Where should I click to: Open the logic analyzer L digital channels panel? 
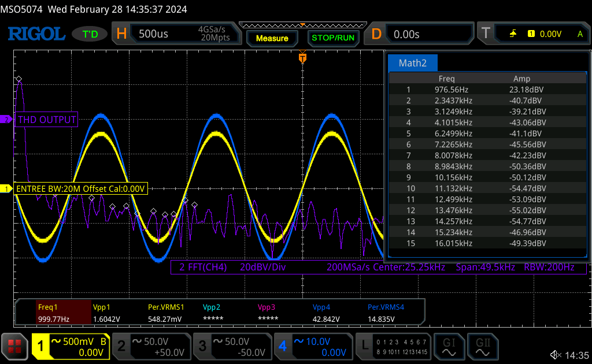tap(393, 347)
